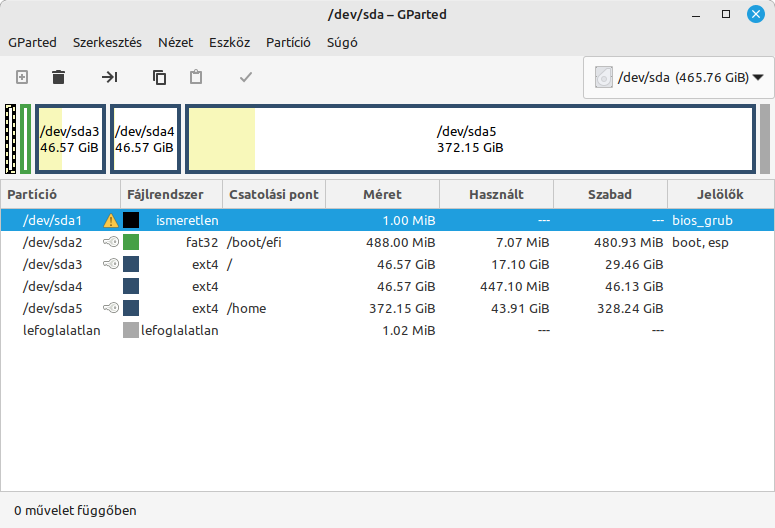Viewport: 775px width, 528px height.
Task: Select the lefoglalatlan partition name in list
Action: pos(61,330)
